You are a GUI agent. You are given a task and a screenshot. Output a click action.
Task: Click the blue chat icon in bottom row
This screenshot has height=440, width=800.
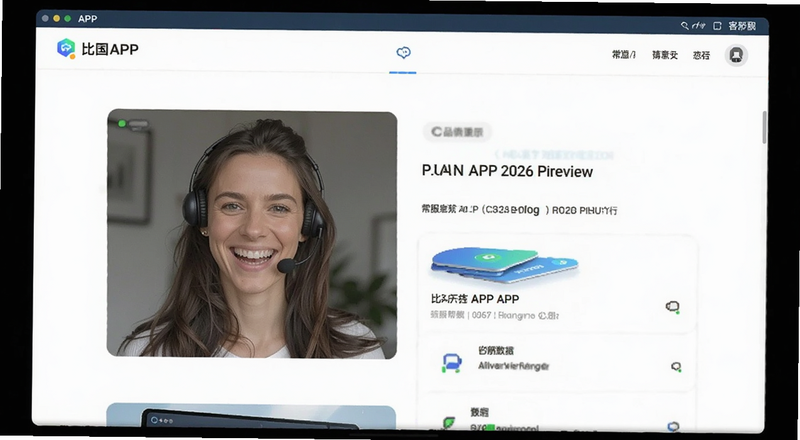[x=673, y=426]
